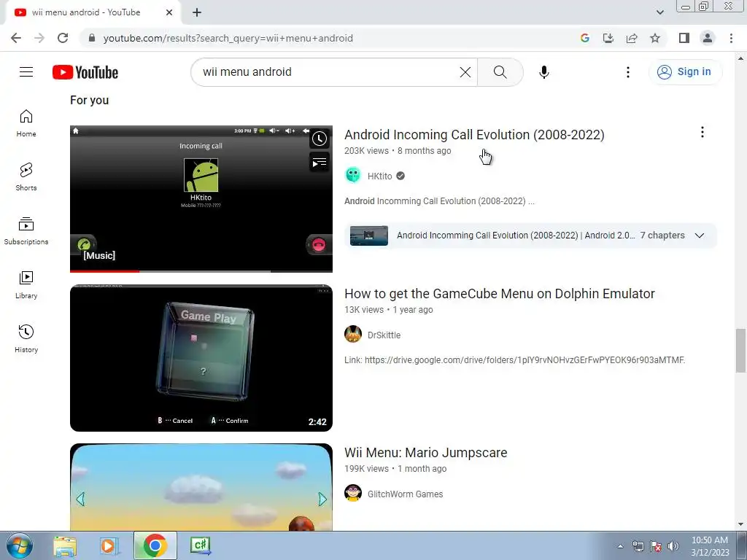
Task: Go to Home in the sidebar
Action: [26, 123]
